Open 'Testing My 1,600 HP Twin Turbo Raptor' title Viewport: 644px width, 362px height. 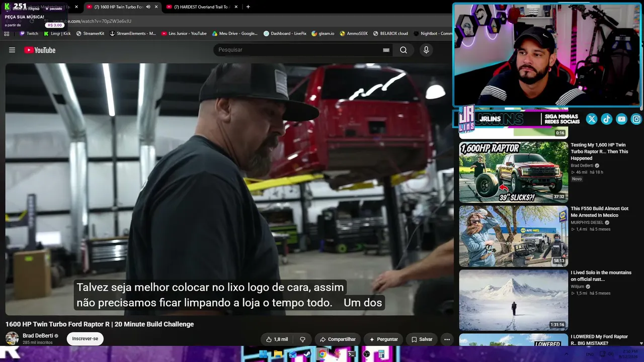[x=599, y=151]
